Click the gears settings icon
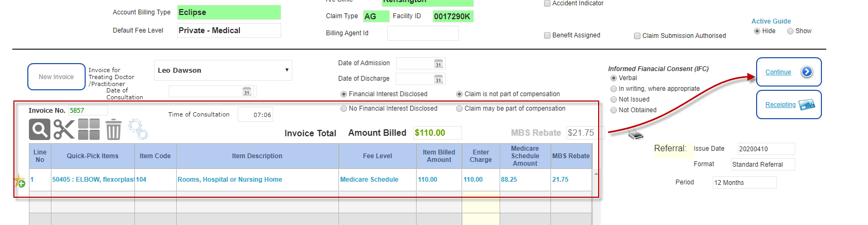 [138, 129]
